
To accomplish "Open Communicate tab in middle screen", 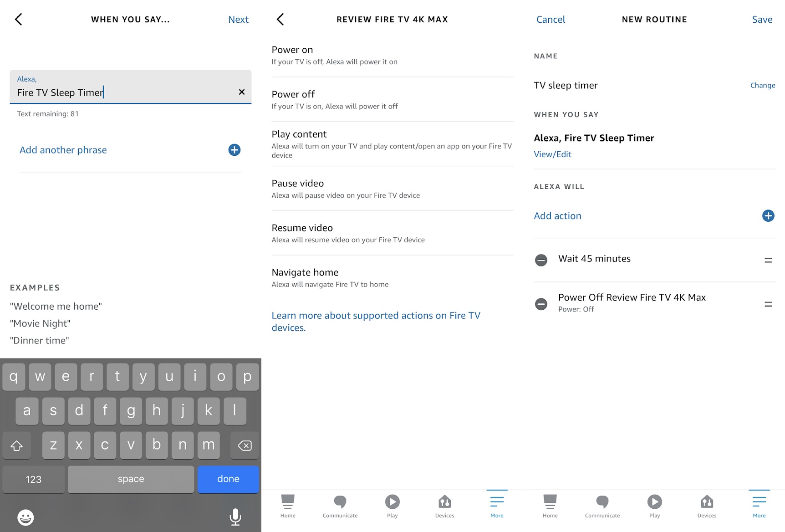I will pyautogui.click(x=340, y=506).
